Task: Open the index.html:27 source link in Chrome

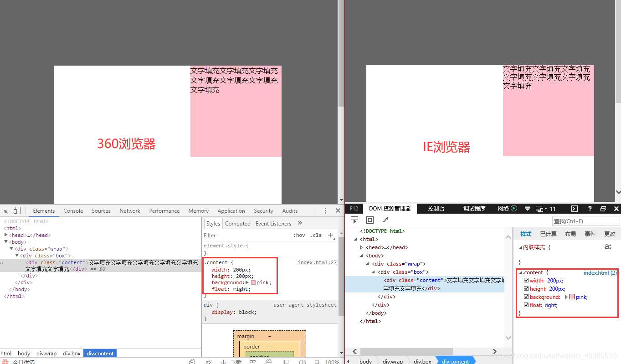Action: pyautogui.click(x=317, y=262)
